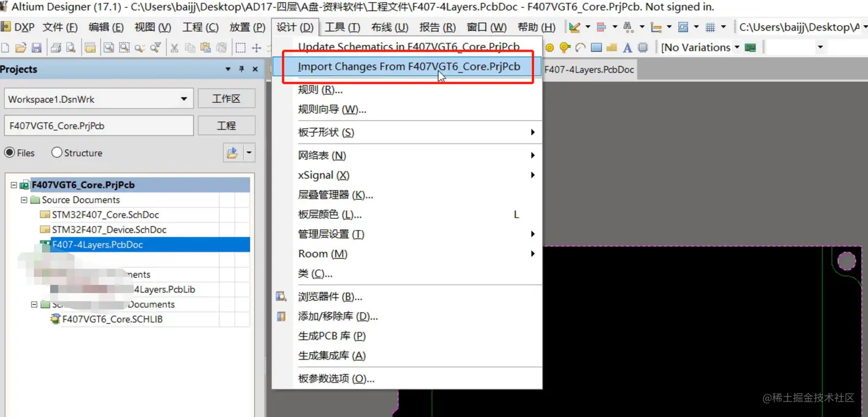Save the current document via floppy icon
Screen dimensions: 868x417
36,48
